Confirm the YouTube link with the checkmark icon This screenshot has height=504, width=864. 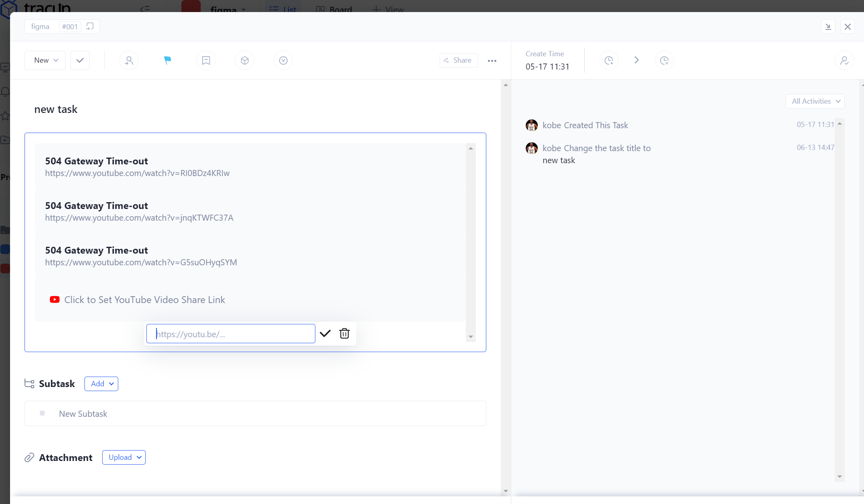325,334
